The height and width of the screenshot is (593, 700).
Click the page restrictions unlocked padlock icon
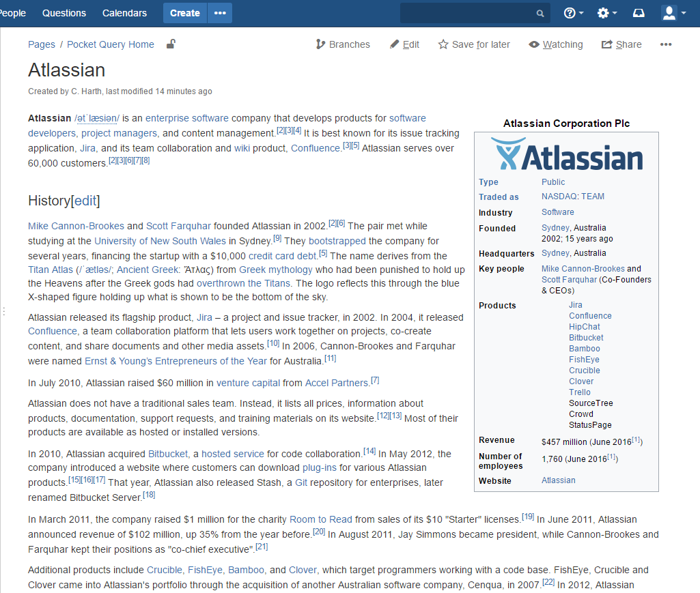click(171, 44)
